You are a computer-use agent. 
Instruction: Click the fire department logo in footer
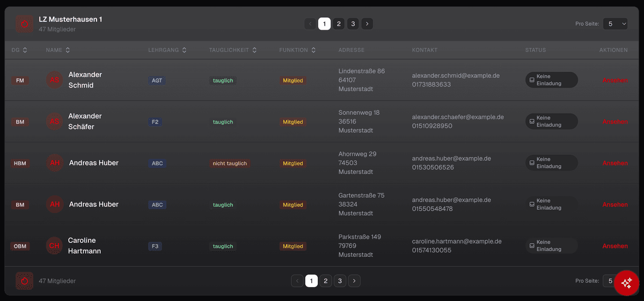25,281
